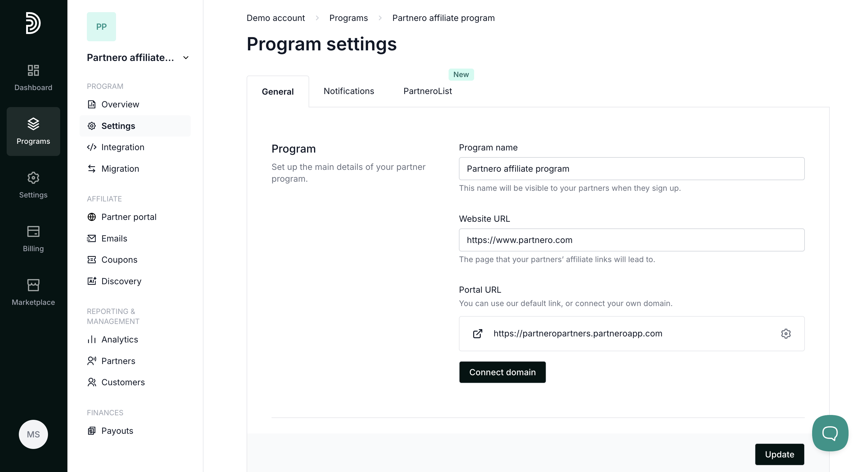Switch to the PartneroList tab
The height and width of the screenshot is (472, 868).
tap(427, 91)
